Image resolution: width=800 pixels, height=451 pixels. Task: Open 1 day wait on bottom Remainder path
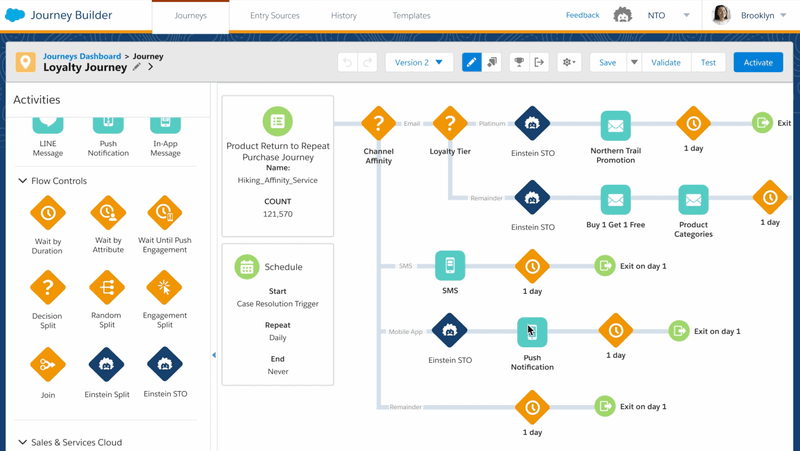[532, 408]
